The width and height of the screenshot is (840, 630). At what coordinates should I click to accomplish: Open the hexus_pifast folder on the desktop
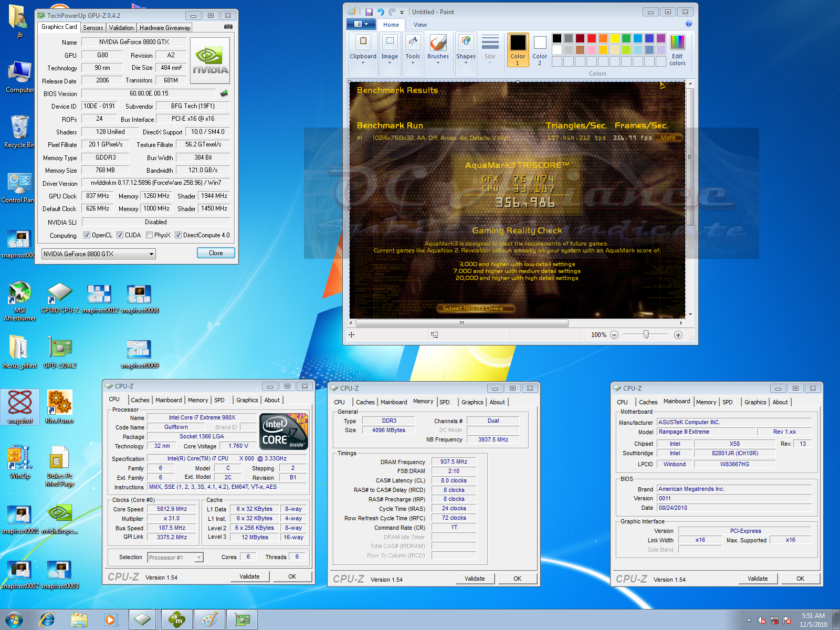(x=20, y=351)
